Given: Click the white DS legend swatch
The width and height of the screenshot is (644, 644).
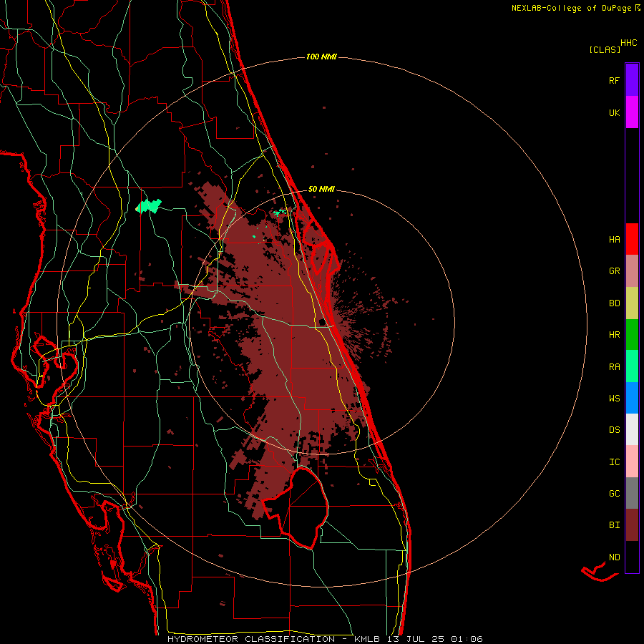Looking at the screenshot, I should pyautogui.click(x=632, y=429).
